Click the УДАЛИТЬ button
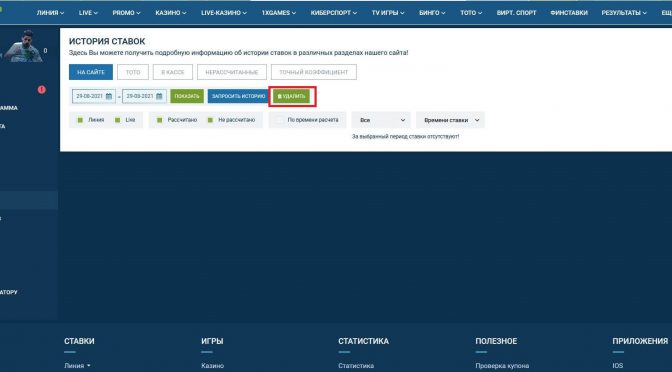Viewport: 672px width, 372px height. click(291, 96)
